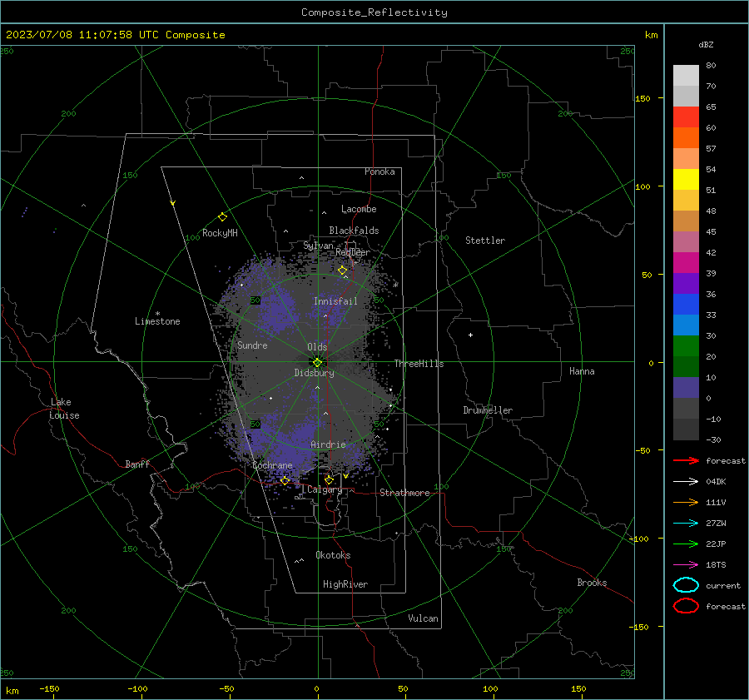Click the 39 dBZ magenta color swatch
Screen dimensions: 749x700
tap(686, 262)
